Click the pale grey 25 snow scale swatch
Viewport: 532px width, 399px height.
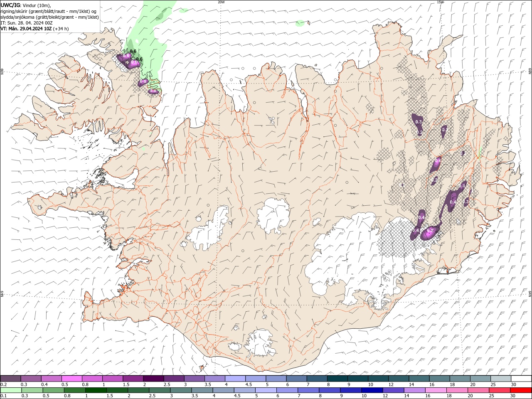point(500,378)
